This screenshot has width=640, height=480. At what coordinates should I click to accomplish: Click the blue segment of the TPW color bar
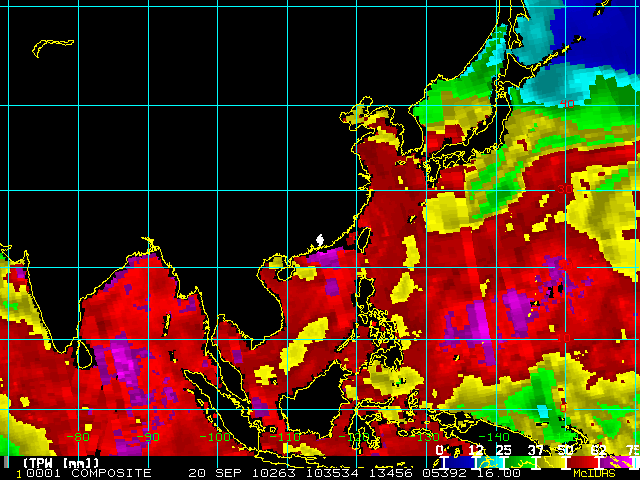(x=459, y=462)
